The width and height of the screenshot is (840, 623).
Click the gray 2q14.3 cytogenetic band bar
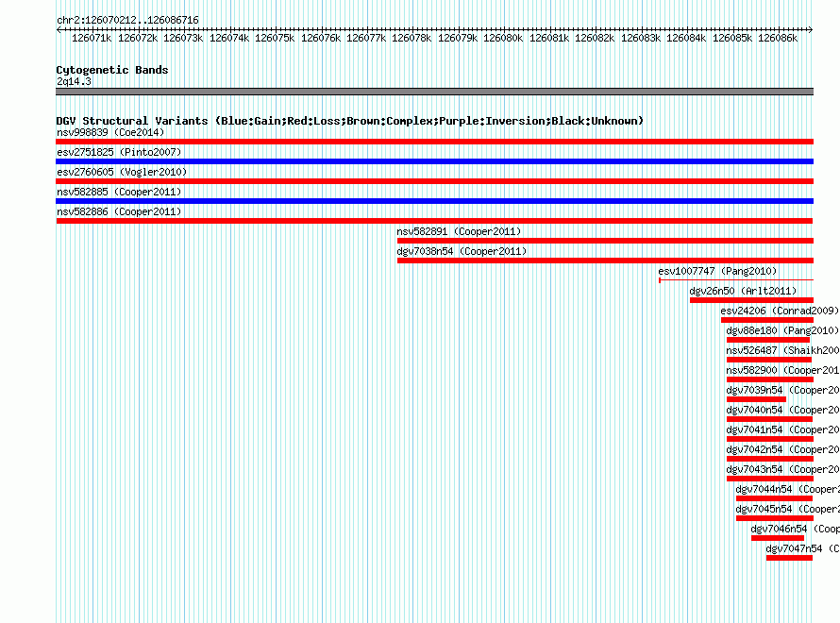[434, 92]
